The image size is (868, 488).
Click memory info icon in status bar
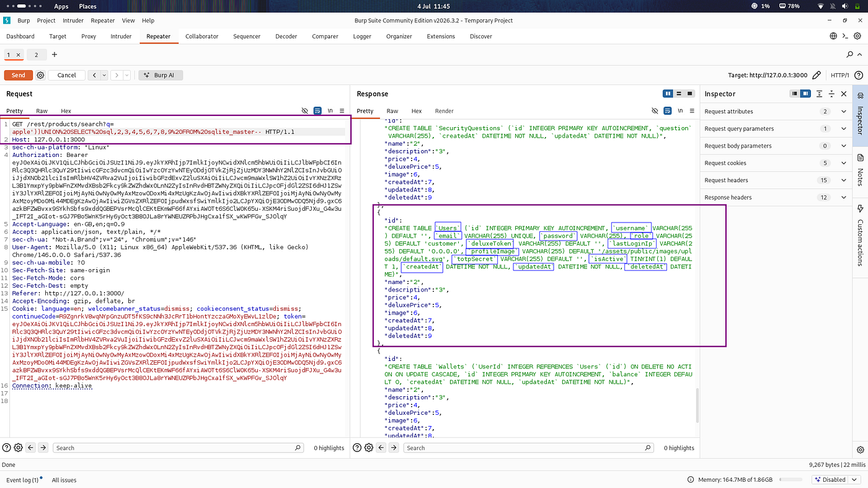691,479
